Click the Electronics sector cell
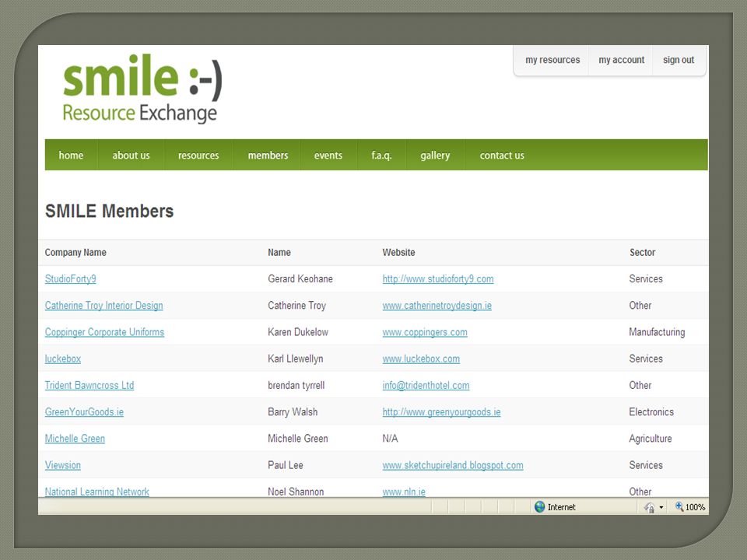The width and height of the screenshot is (747, 560). 651,412
